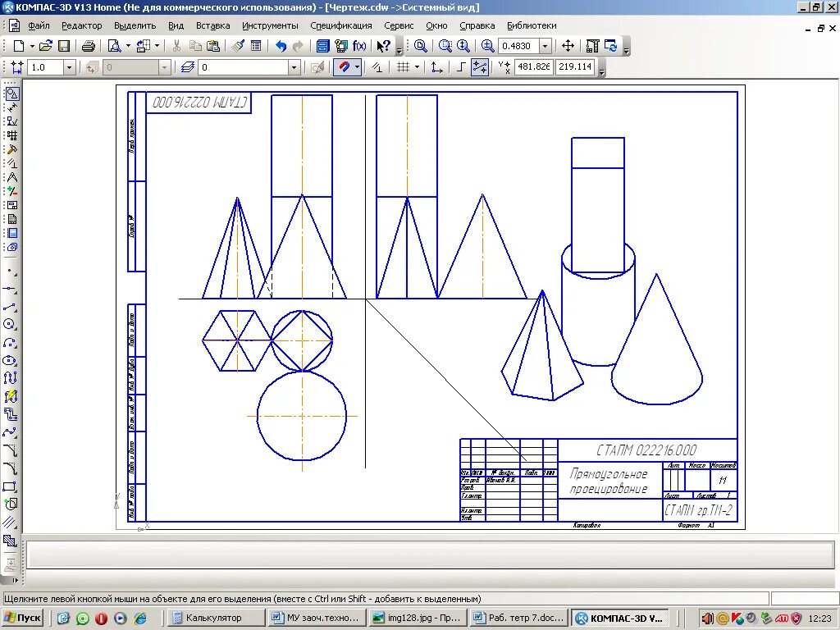Open the Windows Пуск start button
The height and width of the screenshot is (630, 840).
(23, 618)
